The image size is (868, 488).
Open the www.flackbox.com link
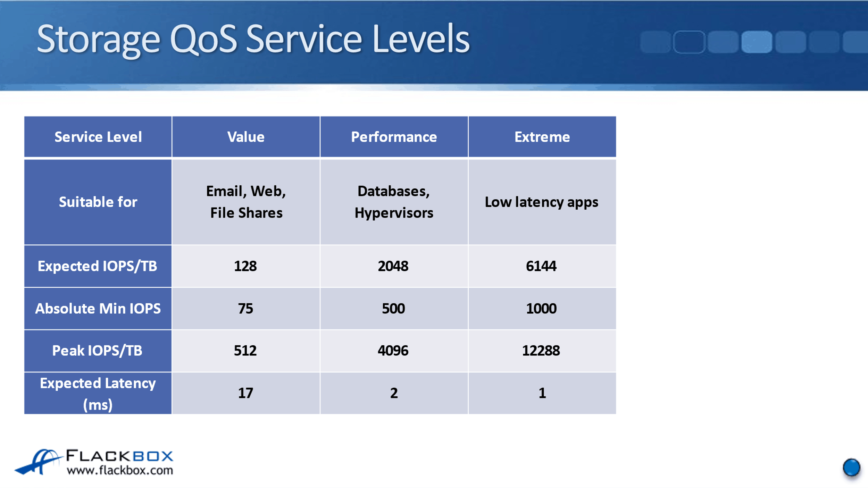pyautogui.click(x=120, y=471)
